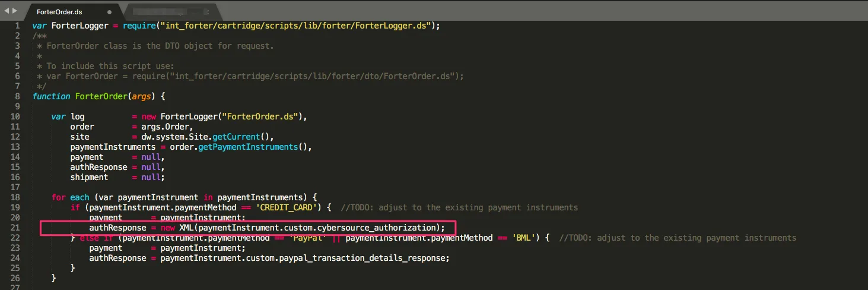Image resolution: width=868 pixels, height=290 pixels.
Task: Click the left tab navigation arrow
Action: tap(7, 11)
